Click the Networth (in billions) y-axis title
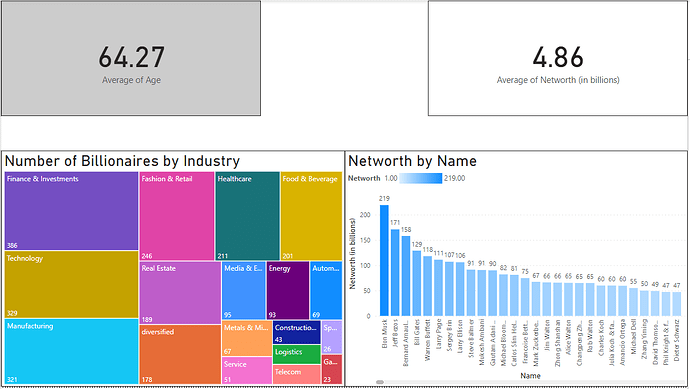 pos(352,254)
